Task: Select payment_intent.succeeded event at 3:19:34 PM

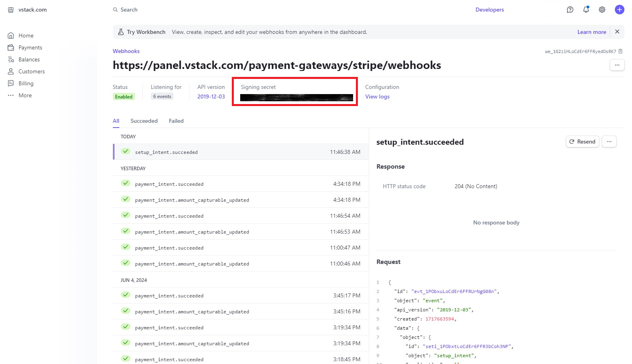Action: click(241, 327)
